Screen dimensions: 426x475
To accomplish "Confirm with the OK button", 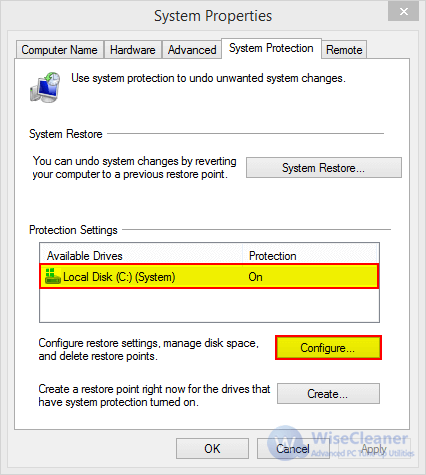I will click(212, 449).
